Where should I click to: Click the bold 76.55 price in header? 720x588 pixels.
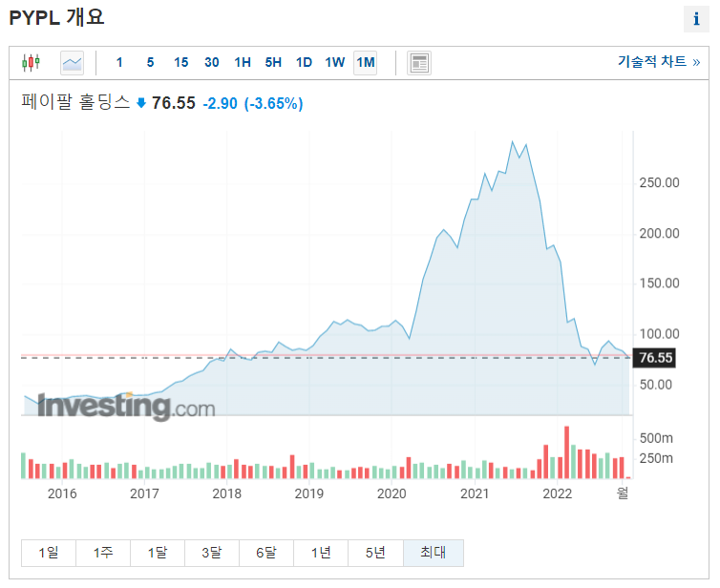point(174,103)
